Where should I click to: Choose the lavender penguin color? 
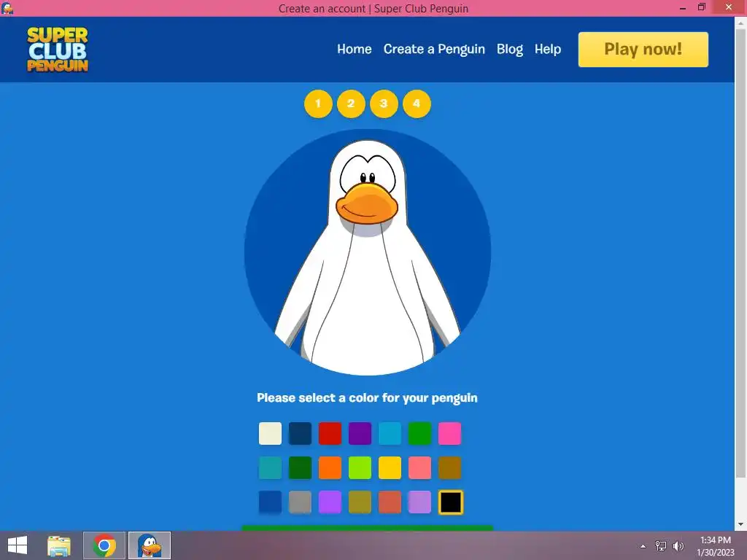click(419, 502)
